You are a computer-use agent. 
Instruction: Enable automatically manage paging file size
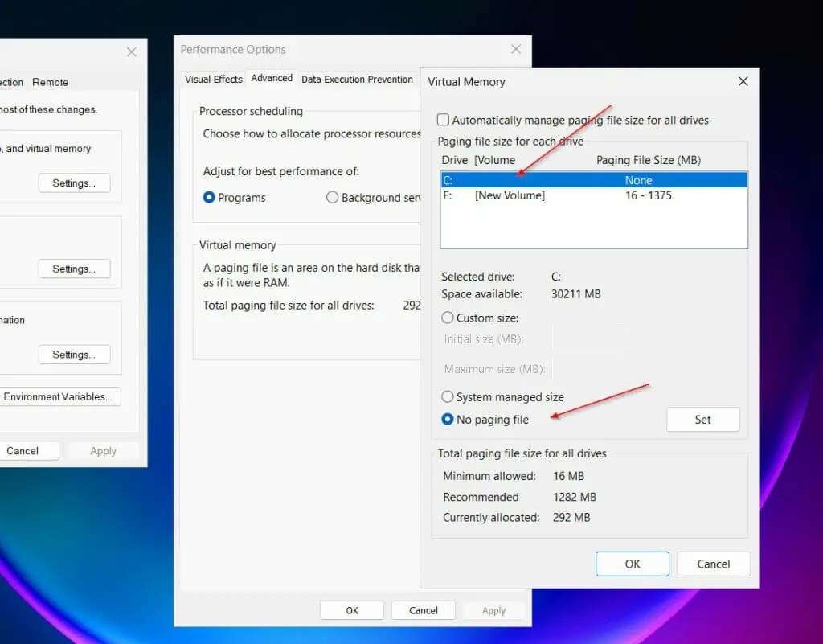[x=443, y=119]
